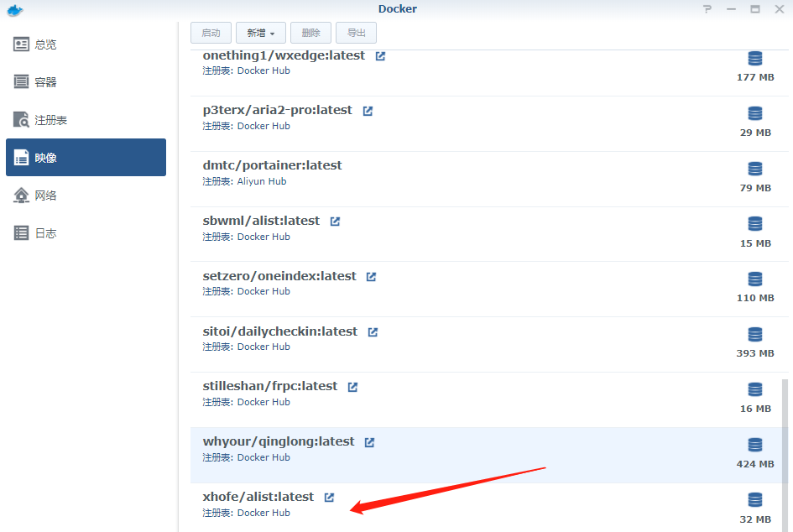Open the 总览 overview section

click(x=86, y=44)
